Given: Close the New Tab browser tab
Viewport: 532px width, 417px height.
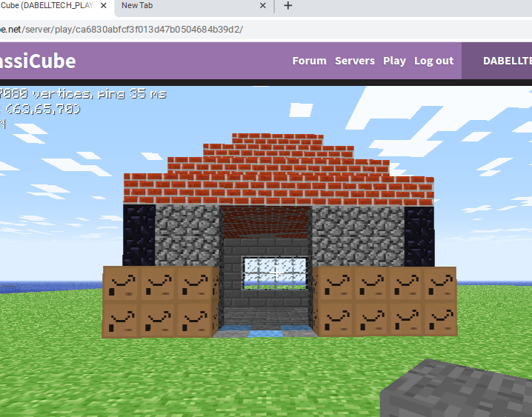Looking at the screenshot, I should click(262, 5).
